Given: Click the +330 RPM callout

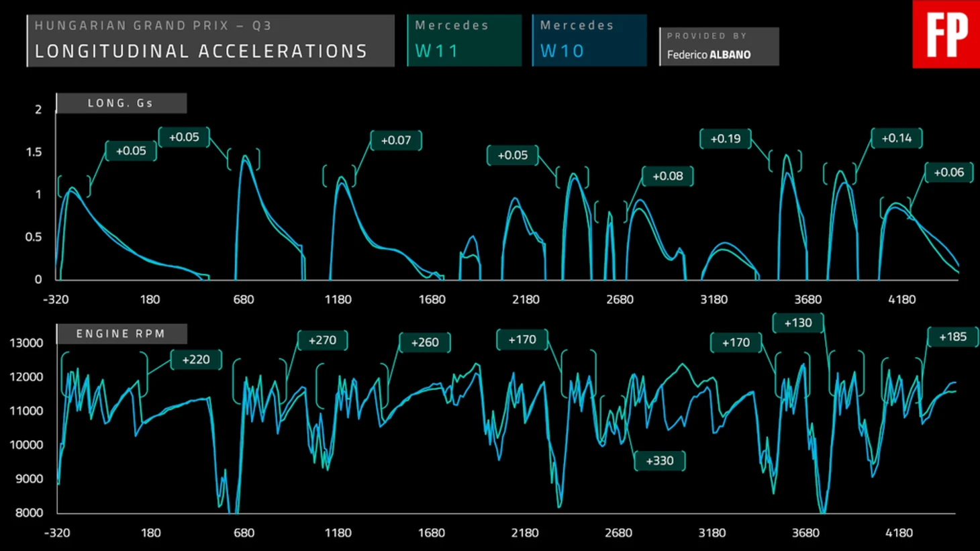Looking at the screenshot, I should (659, 461).
